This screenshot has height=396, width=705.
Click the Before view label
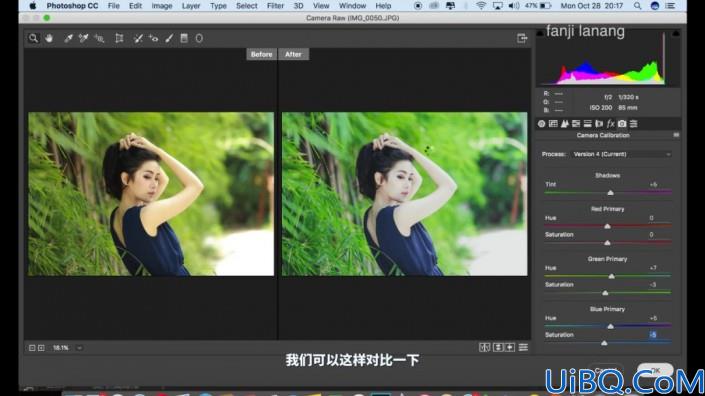click(x=261, y=54)
